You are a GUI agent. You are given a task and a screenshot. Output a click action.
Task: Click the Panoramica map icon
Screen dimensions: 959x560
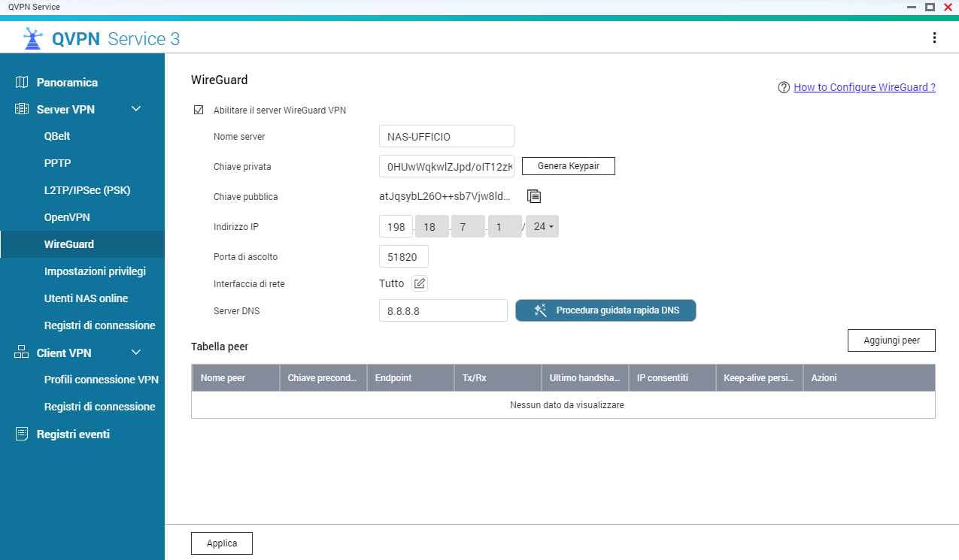22,82
